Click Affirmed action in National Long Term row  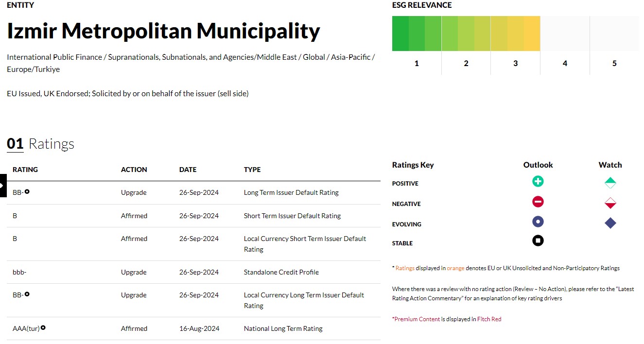click(134, 328)
